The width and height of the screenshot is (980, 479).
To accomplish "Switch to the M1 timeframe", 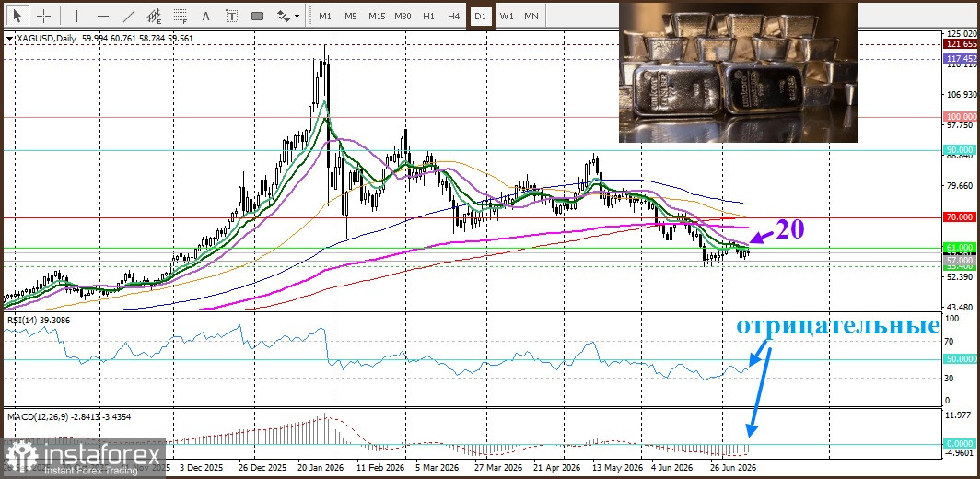I will pos(325,16).
